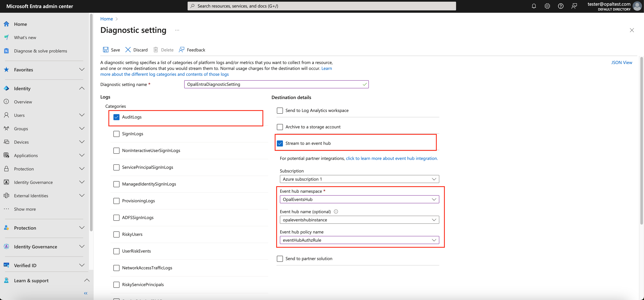Click the help question mark icon

tap(560, 6)
